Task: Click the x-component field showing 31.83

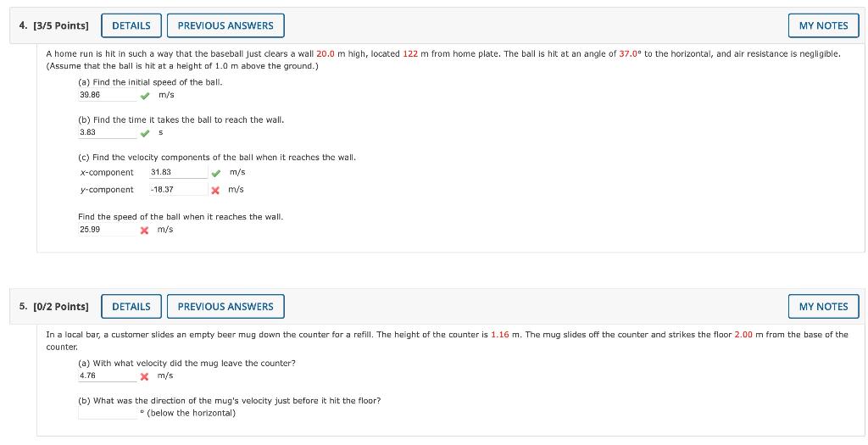Action: tap(178, 172)
